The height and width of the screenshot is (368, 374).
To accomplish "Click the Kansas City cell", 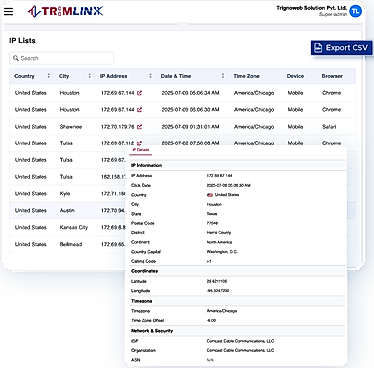I will point(74,227).
